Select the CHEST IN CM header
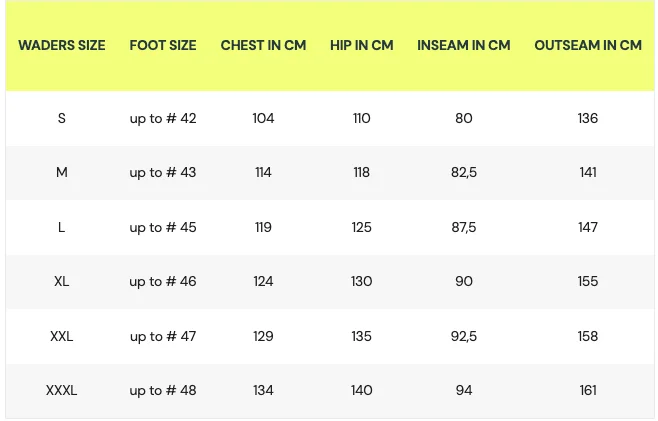The image size is (658, 421). pos(263,46)
